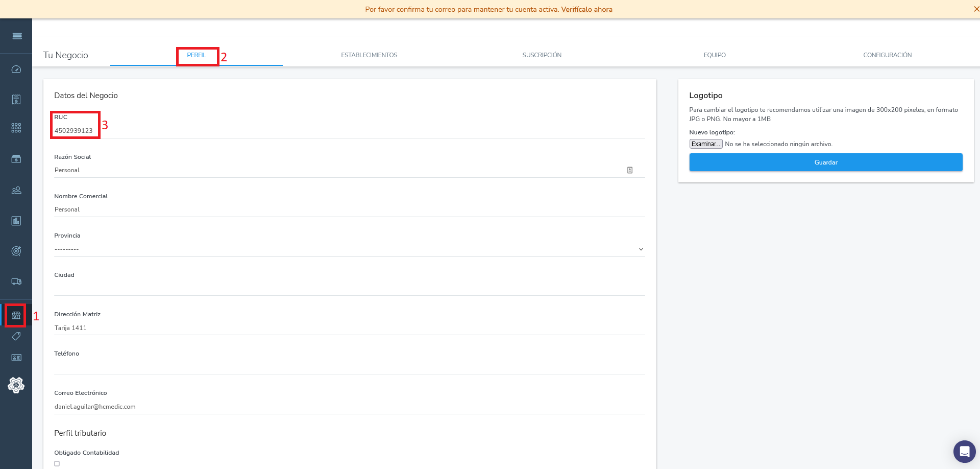This screenshot has height=469, width=980.
Task: Toggle the Obligado Contabilidad checkbox
Action: (57, 464)
